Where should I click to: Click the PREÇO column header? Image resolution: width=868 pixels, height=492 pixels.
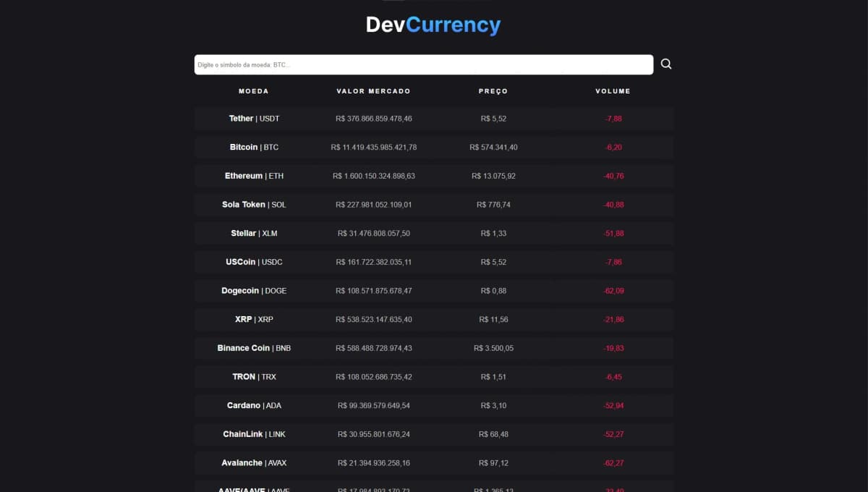tap(493, 91)
